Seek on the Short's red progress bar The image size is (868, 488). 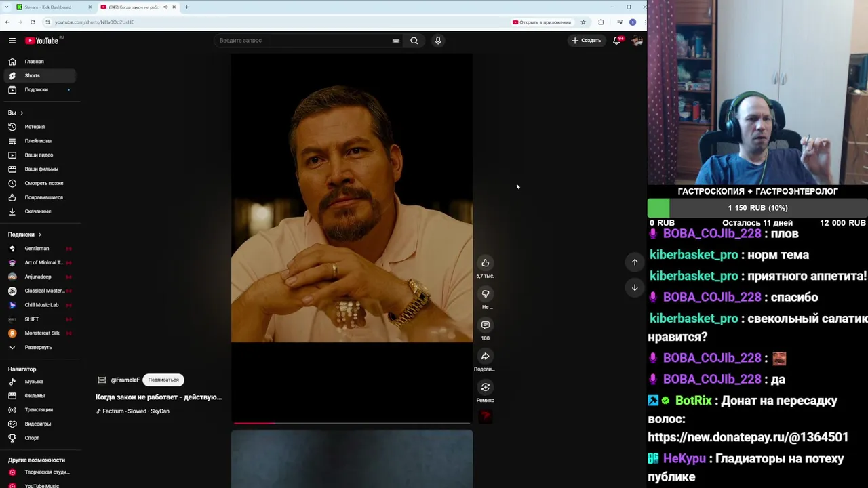(x=352, y=423)
